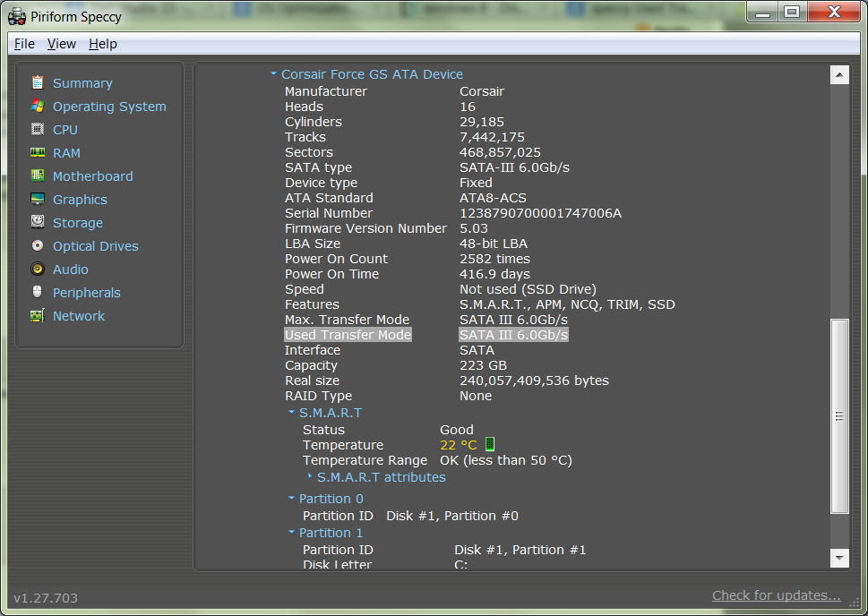This screenshot has width=868, height=616.
Task: Click the Real size value 240,057,409,536 bytes
Action: click(534, 381)
